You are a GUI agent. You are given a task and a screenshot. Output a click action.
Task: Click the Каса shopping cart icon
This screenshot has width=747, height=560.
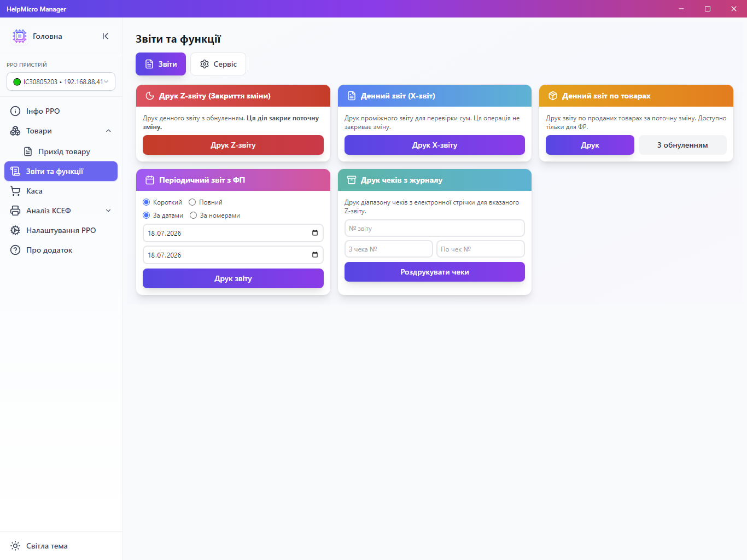coord(15,191)
